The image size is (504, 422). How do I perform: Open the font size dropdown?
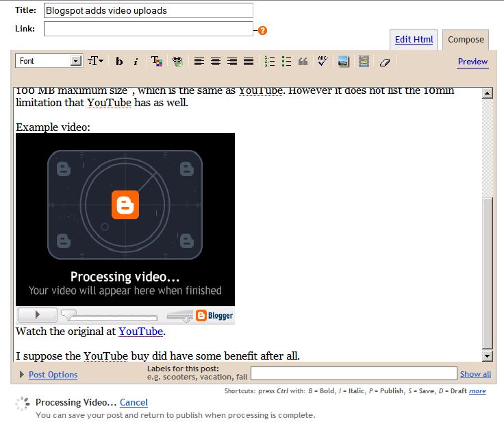95,61
